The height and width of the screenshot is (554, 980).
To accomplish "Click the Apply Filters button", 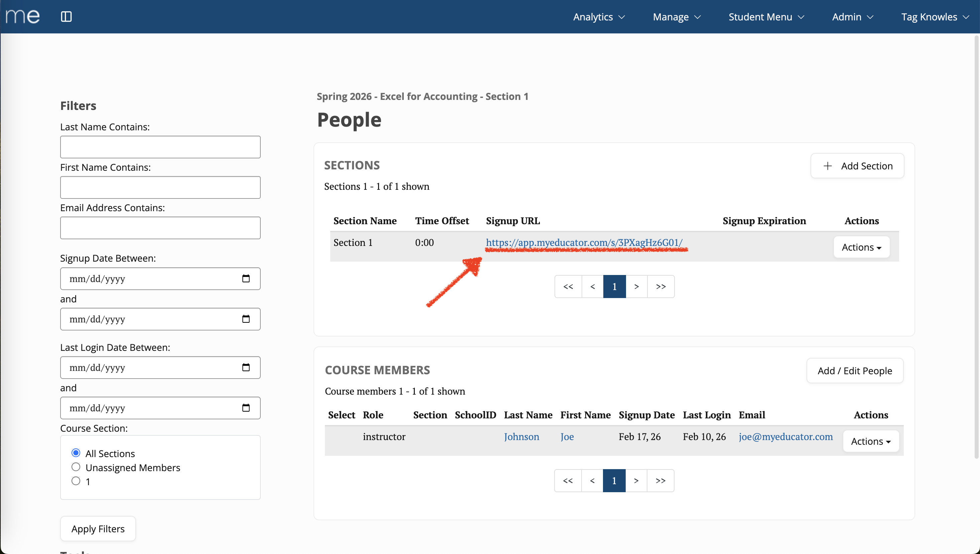I will click(x=98, y=529).
